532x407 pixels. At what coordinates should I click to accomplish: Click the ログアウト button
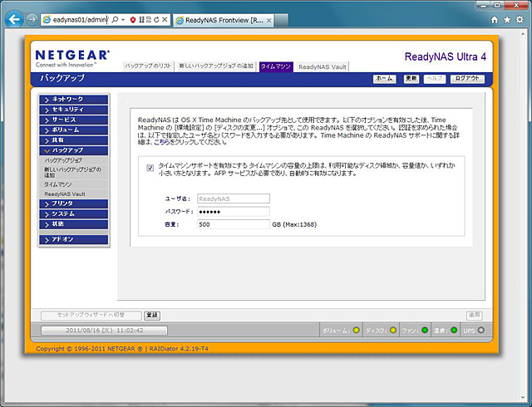click(x=466, y=78)
